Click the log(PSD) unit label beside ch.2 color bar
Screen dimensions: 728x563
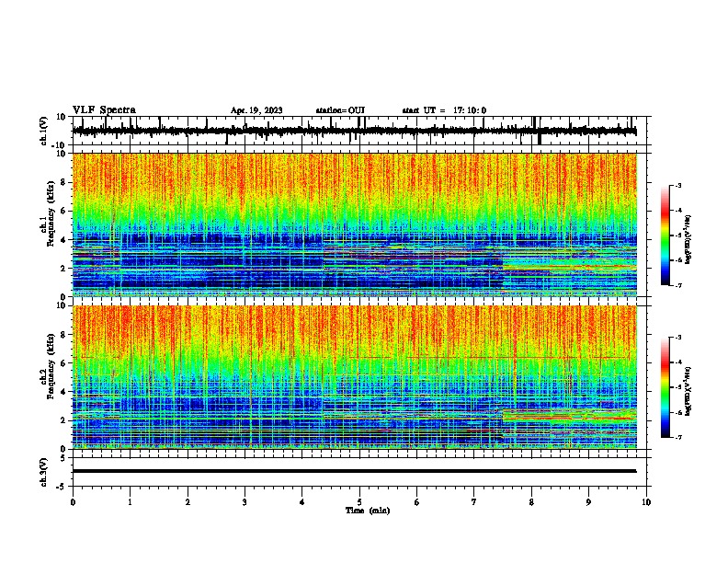point(688,391)
